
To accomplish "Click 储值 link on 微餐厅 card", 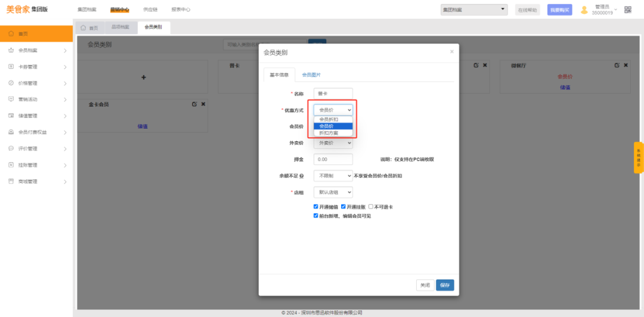I will point(565,88).
